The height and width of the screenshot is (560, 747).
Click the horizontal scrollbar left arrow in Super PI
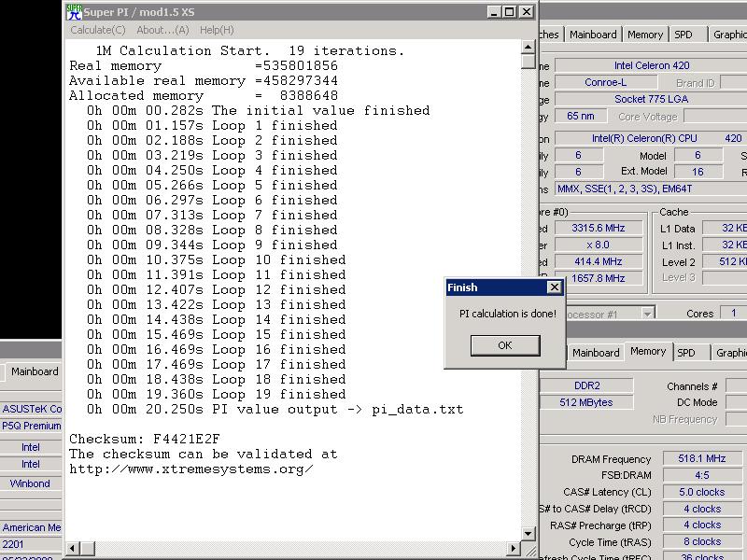point(72,549)
